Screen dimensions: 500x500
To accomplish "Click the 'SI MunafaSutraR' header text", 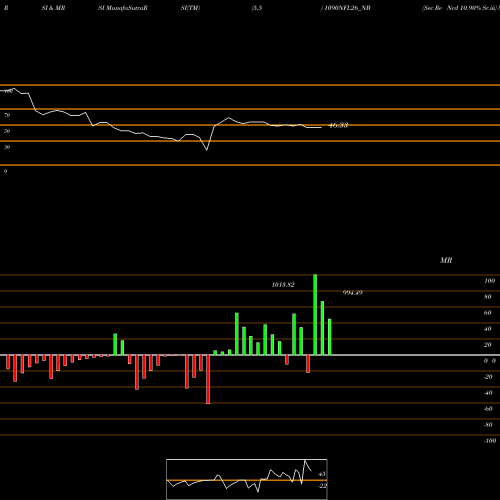I will tap(123, 8).
